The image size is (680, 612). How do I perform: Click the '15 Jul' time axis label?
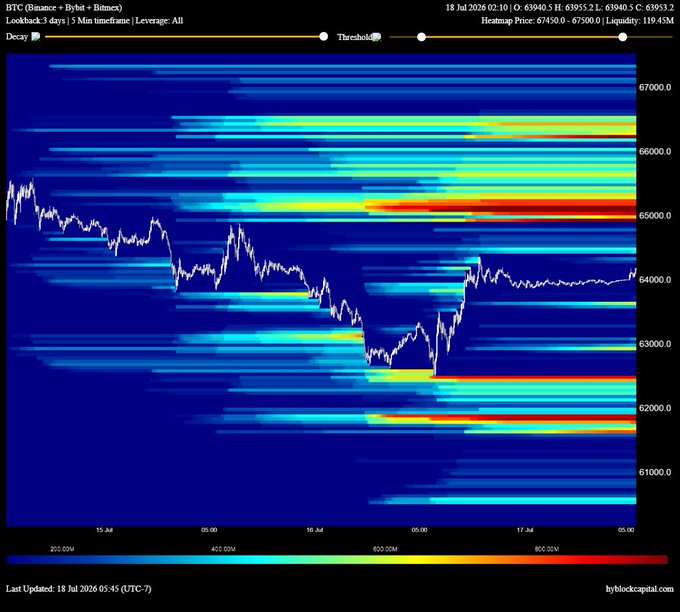point(105,530)
